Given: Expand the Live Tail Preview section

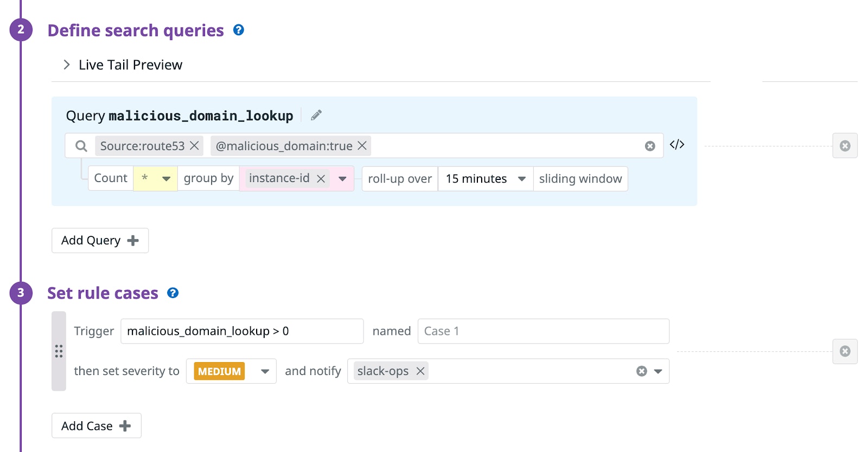Looking at the screenshot, I should coord(67,65).
